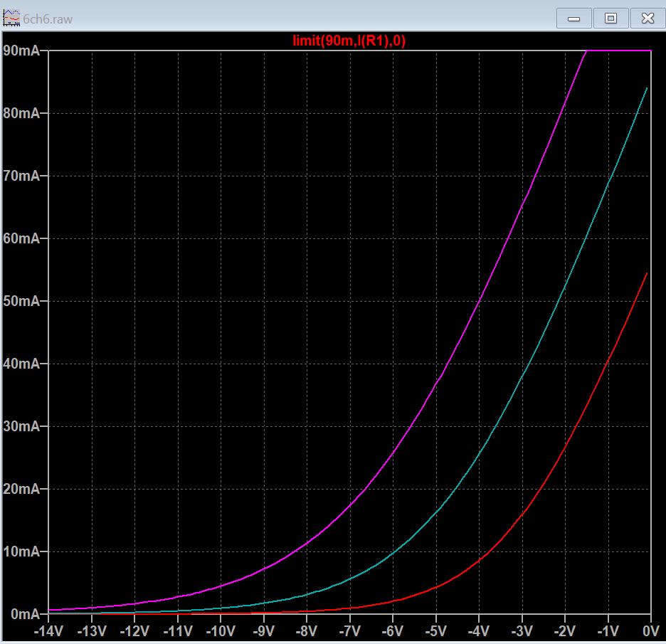Click the 0V horizontal axis label
The width and height of the screenshot is (666, 644).
651,631
